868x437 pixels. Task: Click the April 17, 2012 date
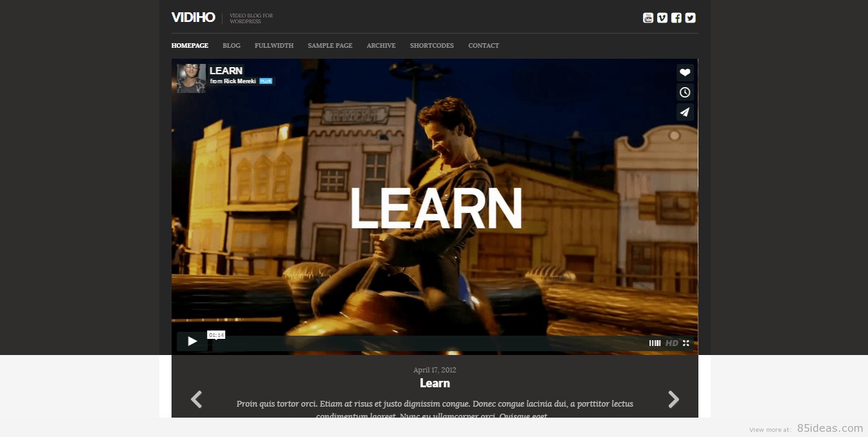coord(435,370)
